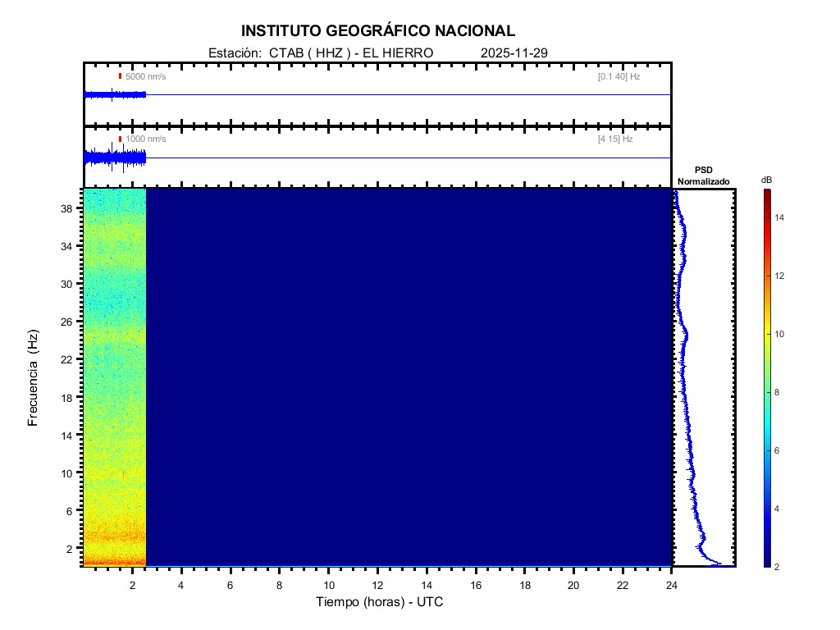This screenshot has height=630, width=840.
Task: Click the 12 hour mark on time axis
Action: [x=377, y=585]
